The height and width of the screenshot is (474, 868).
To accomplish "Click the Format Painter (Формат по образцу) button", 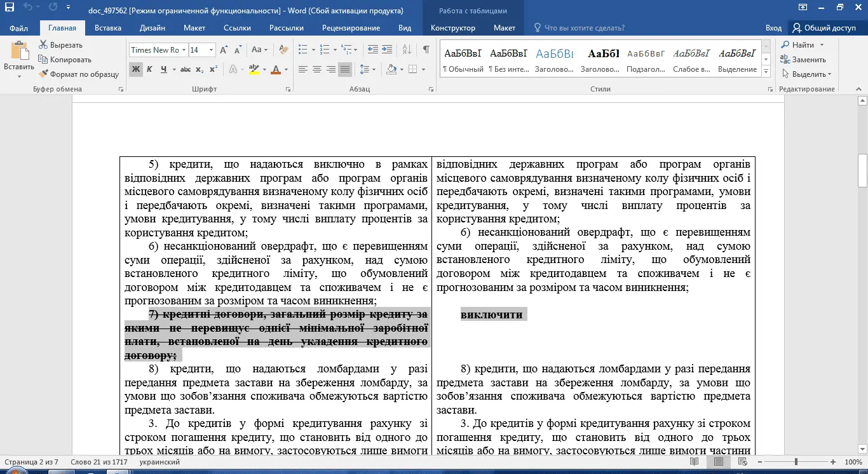I will pos(79,74).
